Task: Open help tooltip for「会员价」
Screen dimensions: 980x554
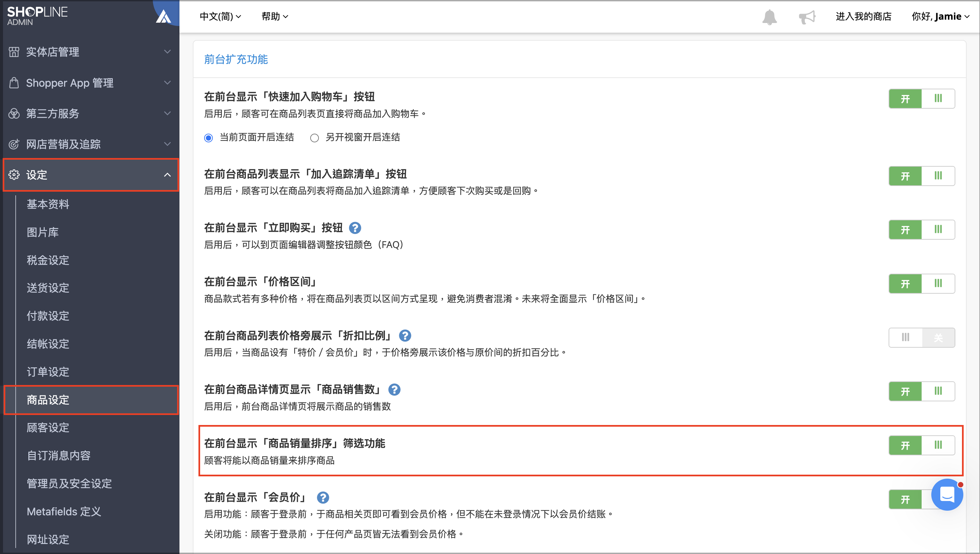Action: [323, 498]
